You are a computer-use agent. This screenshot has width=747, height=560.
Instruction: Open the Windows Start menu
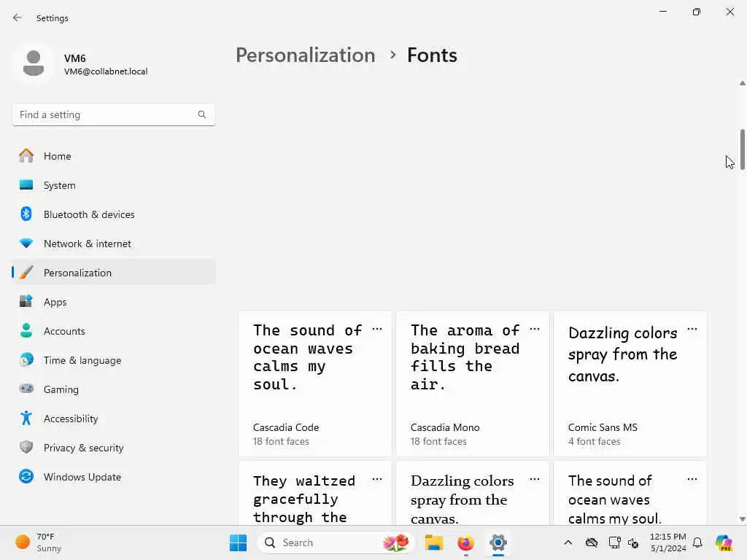click(x=239, y=542)
